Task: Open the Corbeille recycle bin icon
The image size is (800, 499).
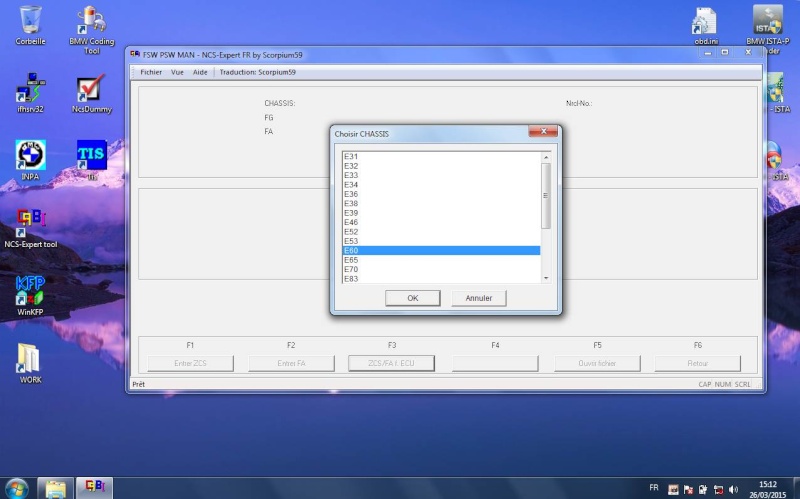Action: [30, 26]
